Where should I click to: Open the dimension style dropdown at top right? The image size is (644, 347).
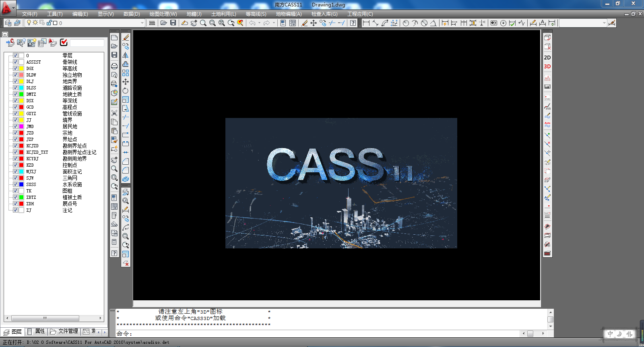tap(583, 23)
